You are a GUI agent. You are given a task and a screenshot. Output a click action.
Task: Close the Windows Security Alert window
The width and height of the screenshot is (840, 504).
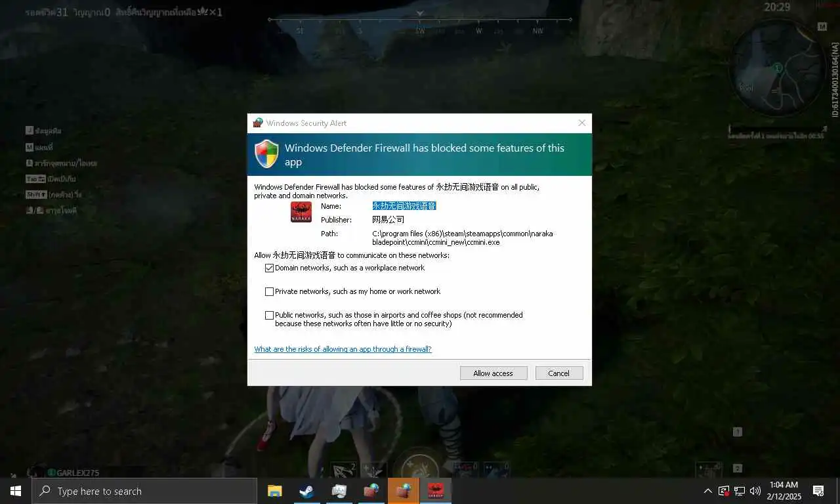click(x=581, y=123)
